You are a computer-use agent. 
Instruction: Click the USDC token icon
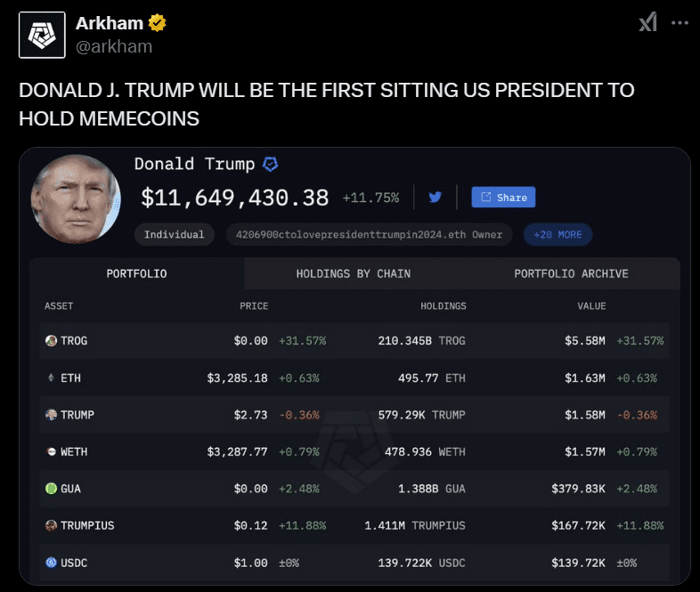pyautogui.click(x=51, y=563)
